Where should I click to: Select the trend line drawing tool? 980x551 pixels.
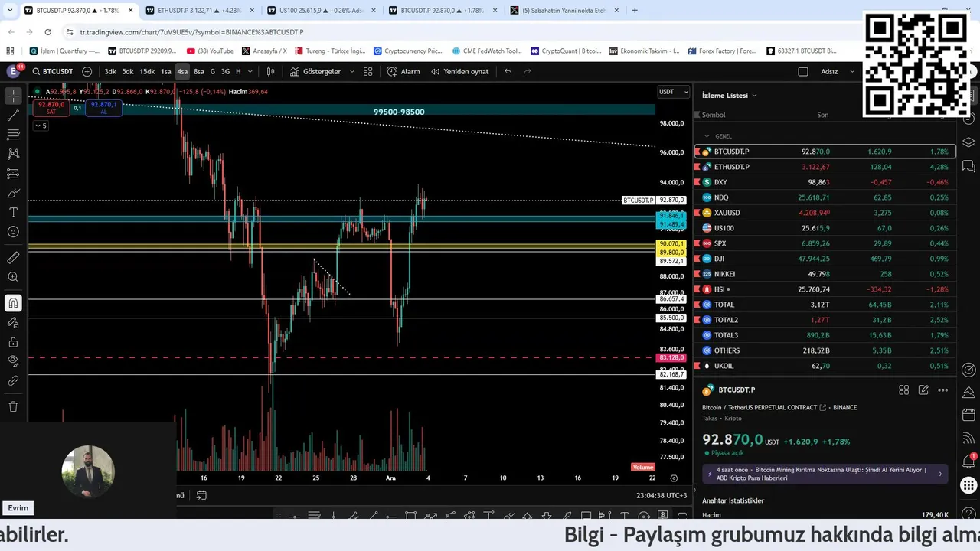[13, 116]
